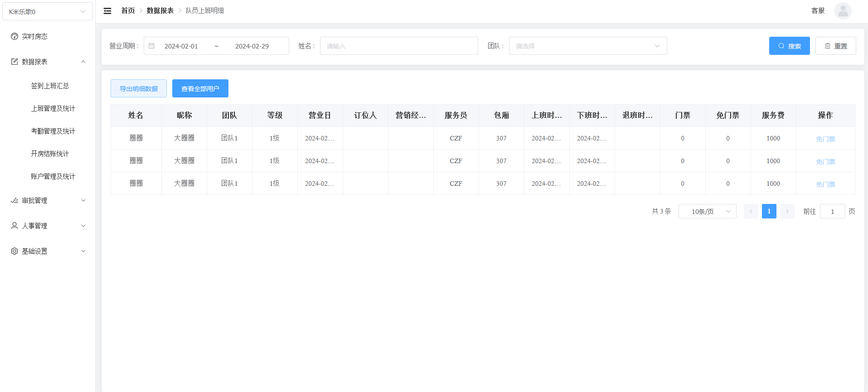
Task: Open 考勤管理及统计 menu item
Action: point(53,131)
